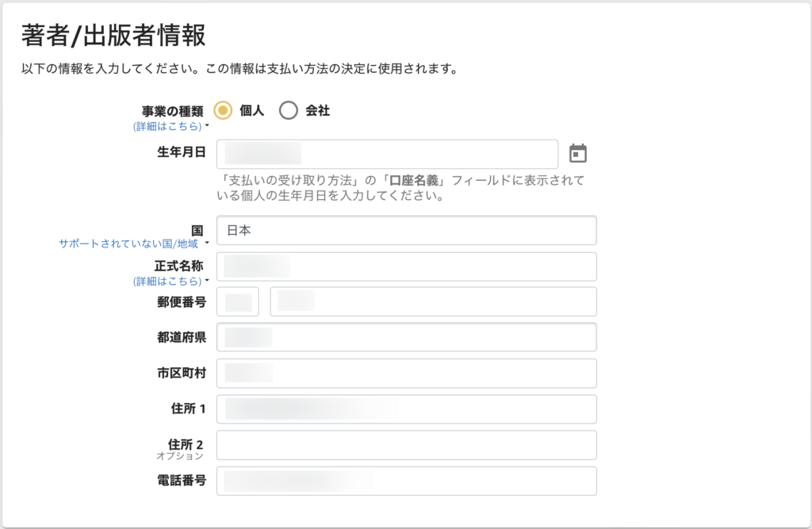Click the 正式名称 input field

click(406, 266)
